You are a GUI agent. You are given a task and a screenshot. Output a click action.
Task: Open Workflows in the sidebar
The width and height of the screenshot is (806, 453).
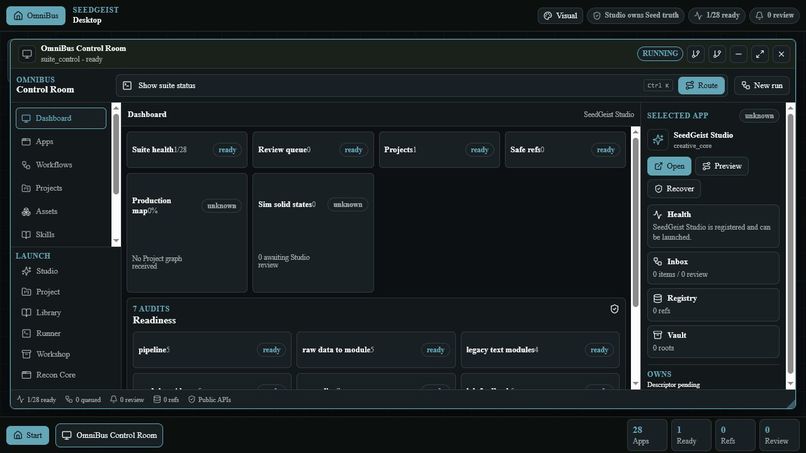tap(61, 165)
